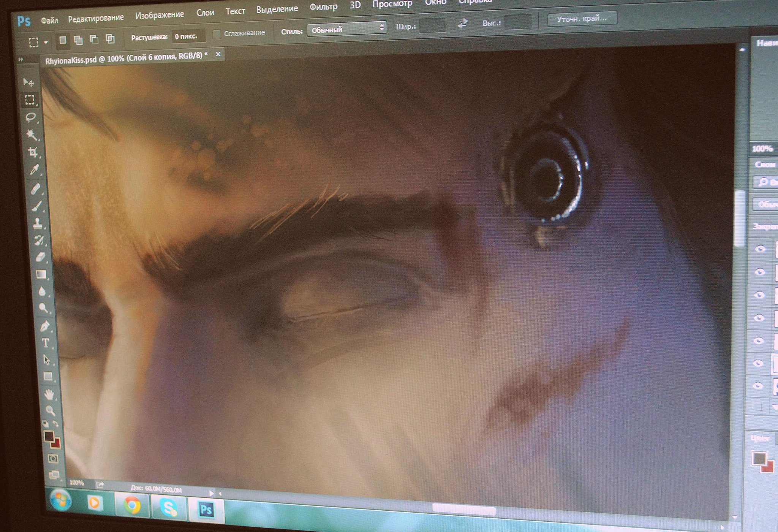Image resolution: width=778 pixels, height=532 pixels.
Task: Select the Zoom tool in toolbox
Action: [x=50, y=410]
